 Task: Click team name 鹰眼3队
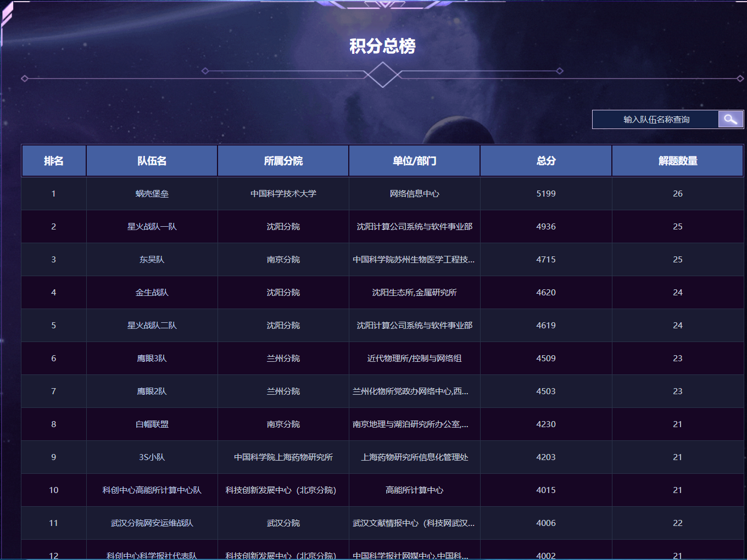[x=152, y=359]
